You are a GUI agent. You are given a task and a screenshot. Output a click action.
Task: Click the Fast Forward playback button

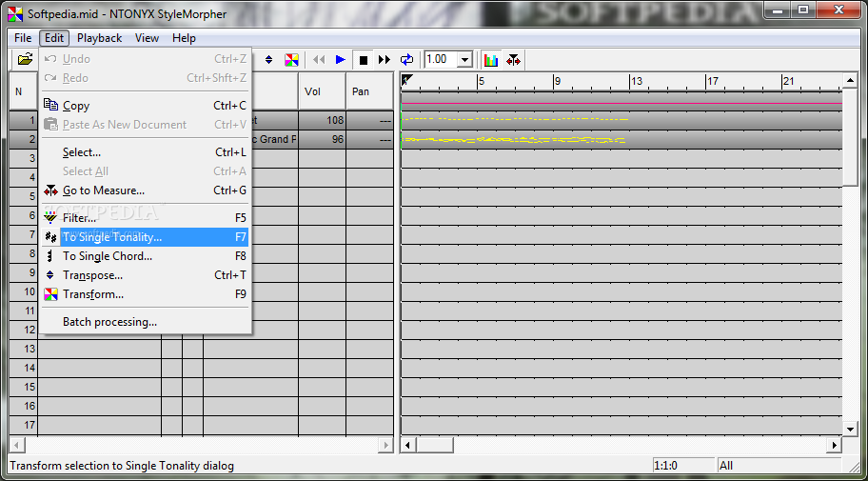385,59
